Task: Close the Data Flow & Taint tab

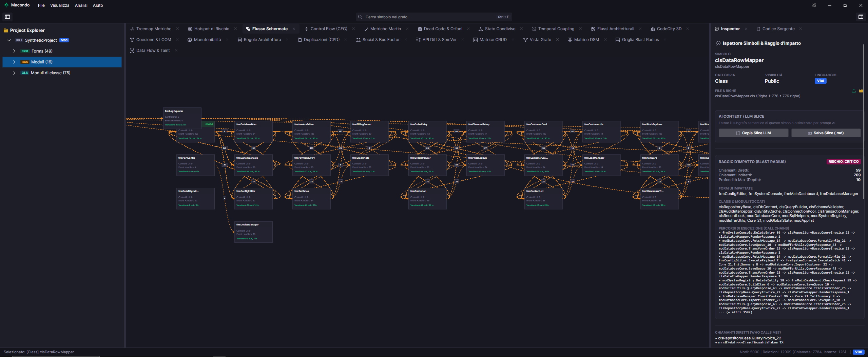Action: [x=176, y=51]
